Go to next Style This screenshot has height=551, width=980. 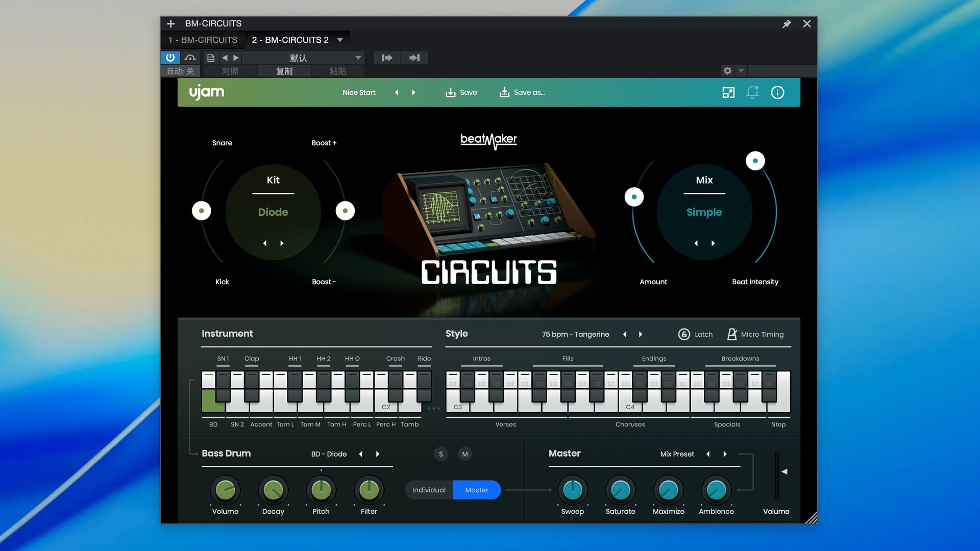coord(641,334)
